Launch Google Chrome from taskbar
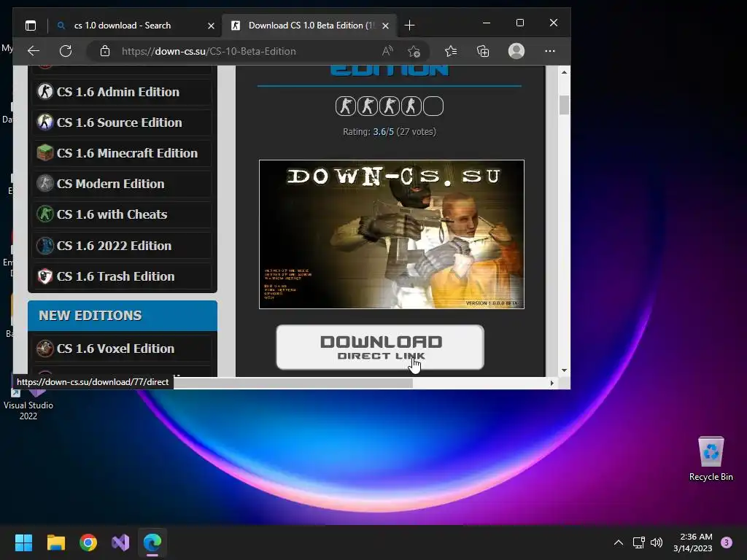Screen dimensions: 747x560 [x=88, y=542]
